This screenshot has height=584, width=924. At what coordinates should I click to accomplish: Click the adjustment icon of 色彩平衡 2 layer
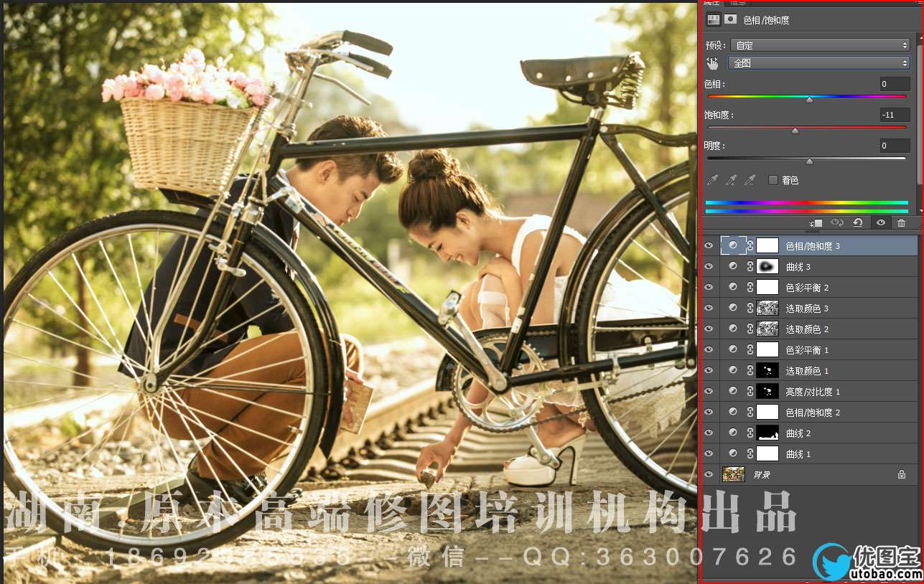click(x=733, y=287)
